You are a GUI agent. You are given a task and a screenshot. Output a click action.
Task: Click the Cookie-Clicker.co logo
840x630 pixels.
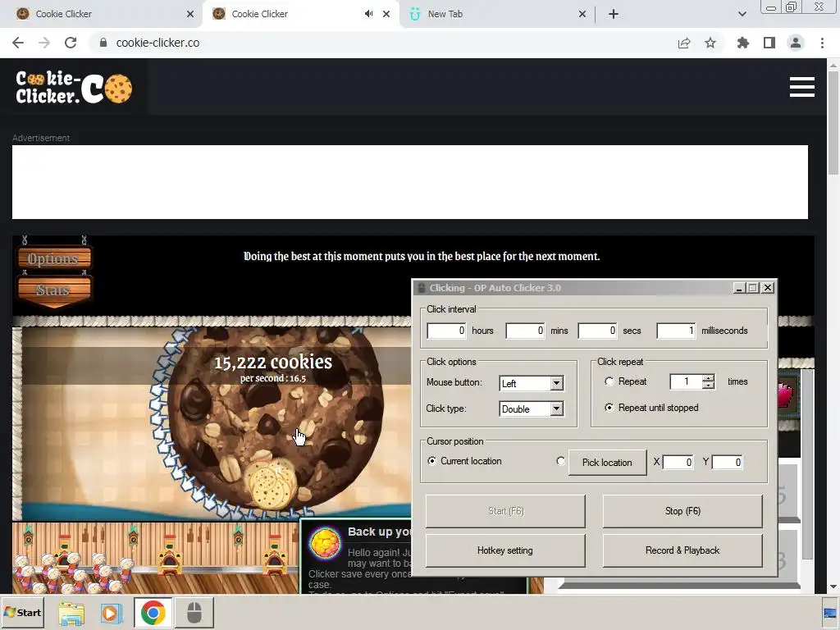(x=74, y=87)
